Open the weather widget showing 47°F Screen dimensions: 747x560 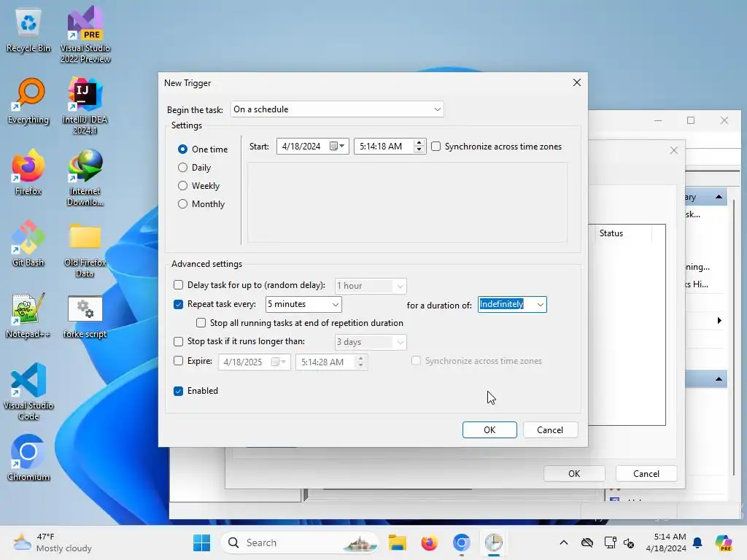coord(53,542)
